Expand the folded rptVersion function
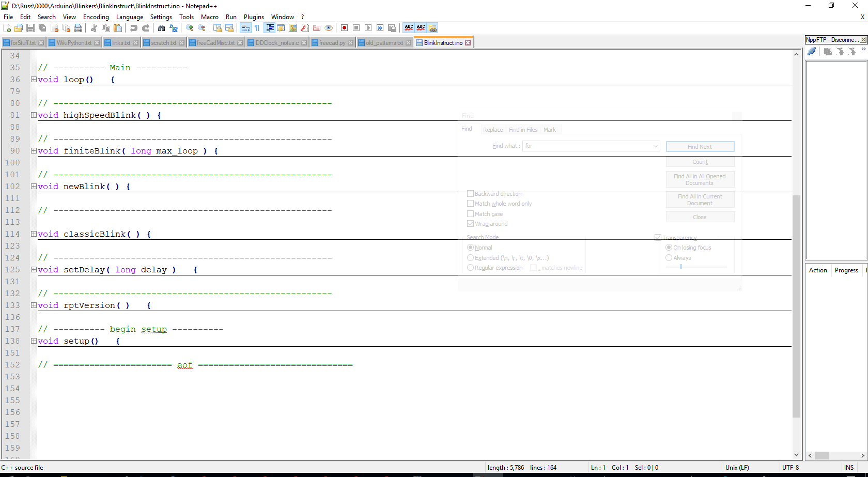Screen dimensions: 868x477 pyautogui.click(x=34, y=305)
